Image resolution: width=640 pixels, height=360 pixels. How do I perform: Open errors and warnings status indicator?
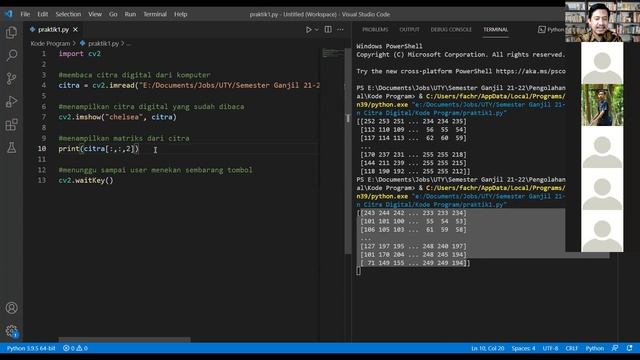pos(76,348)
